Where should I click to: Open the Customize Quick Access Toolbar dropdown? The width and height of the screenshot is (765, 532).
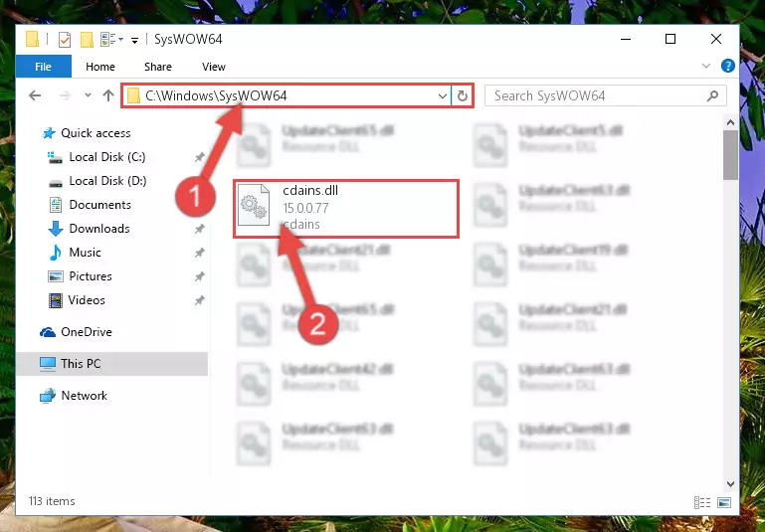coord(134,40)
